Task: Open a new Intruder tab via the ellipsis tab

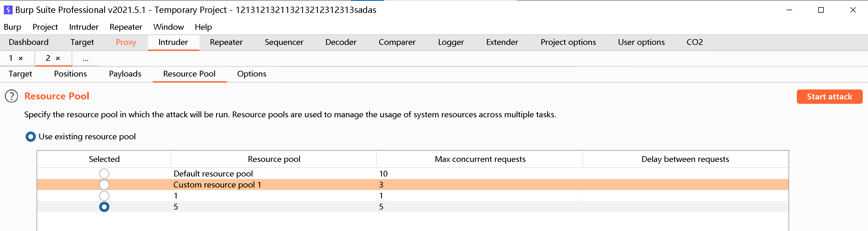Action: (86, 59)
